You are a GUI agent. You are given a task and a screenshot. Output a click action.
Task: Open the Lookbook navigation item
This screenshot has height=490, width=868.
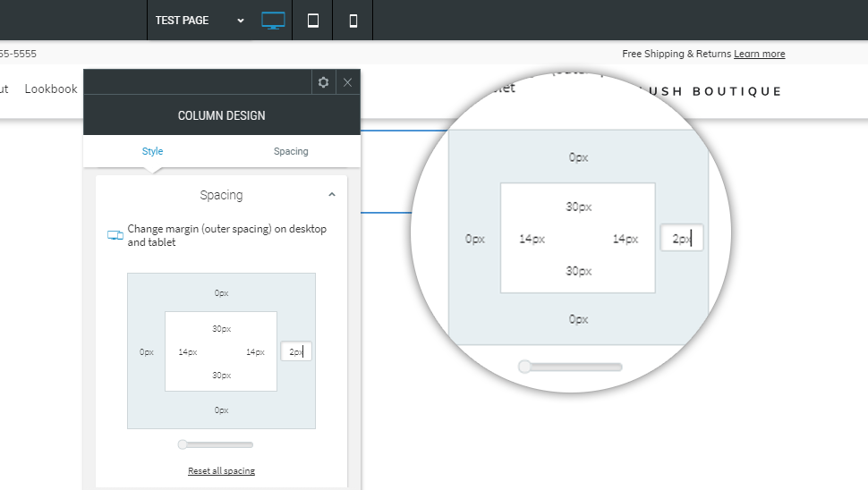[x=51, y=89]
